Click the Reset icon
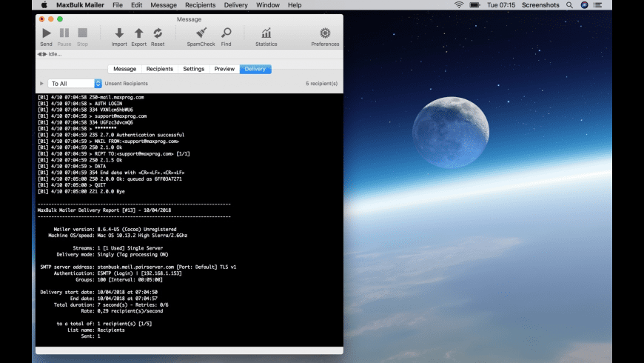 pyautogui.click(x=158, y=33)
